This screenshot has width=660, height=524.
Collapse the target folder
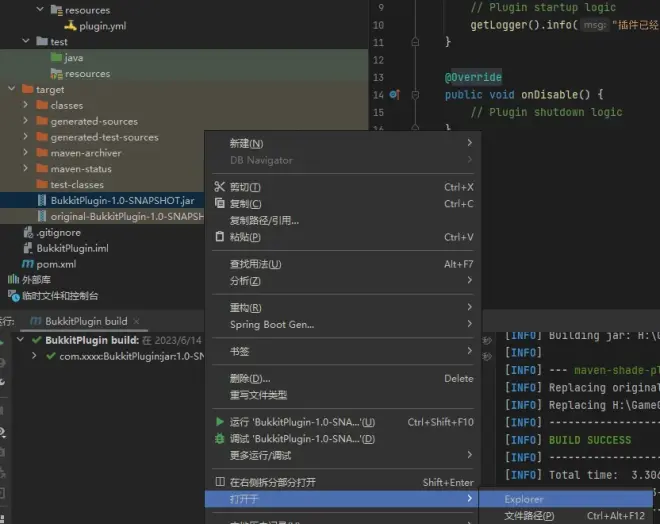[x=12, y=88]
